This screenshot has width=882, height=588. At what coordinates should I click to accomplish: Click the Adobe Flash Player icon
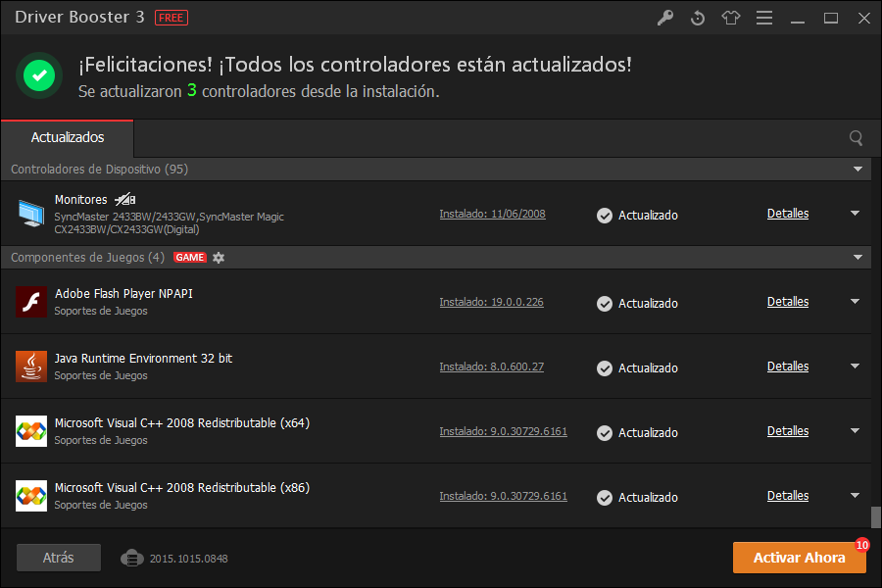point(31,302)
